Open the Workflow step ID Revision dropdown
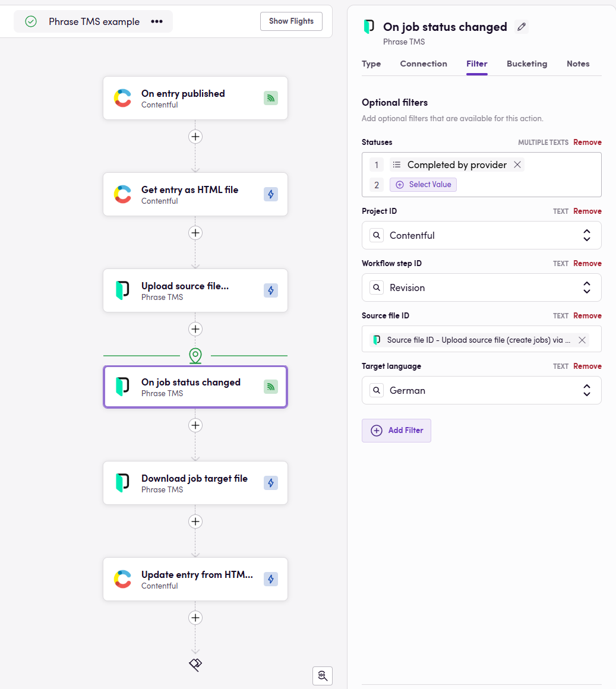Screen dimensions: 616x689 pos(482,288)
